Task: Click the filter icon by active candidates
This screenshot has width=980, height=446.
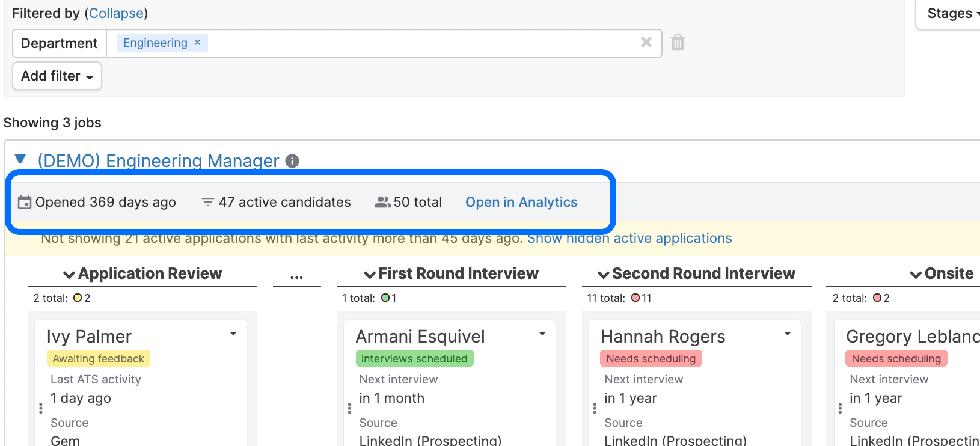Action: (207, 202)
